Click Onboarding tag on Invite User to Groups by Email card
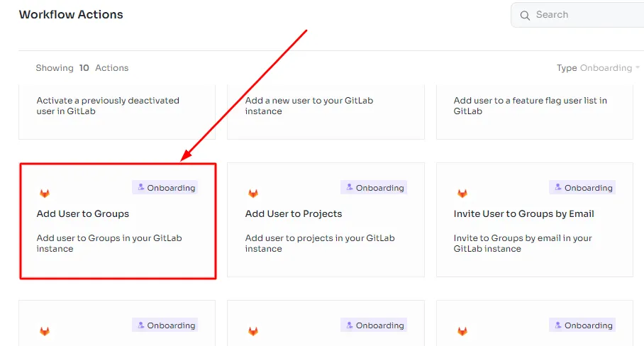Viewport: 644px width, 346px height. click(x=582, y=188)
